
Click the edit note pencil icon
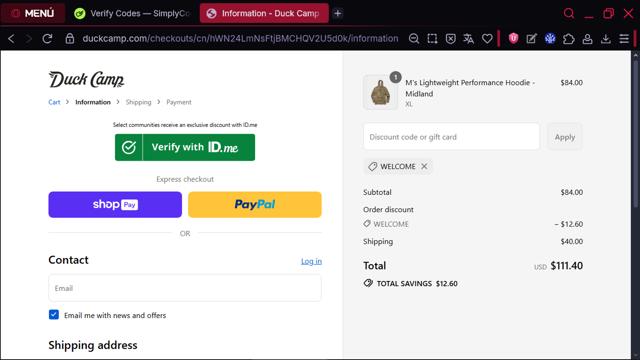coord(531,39)
